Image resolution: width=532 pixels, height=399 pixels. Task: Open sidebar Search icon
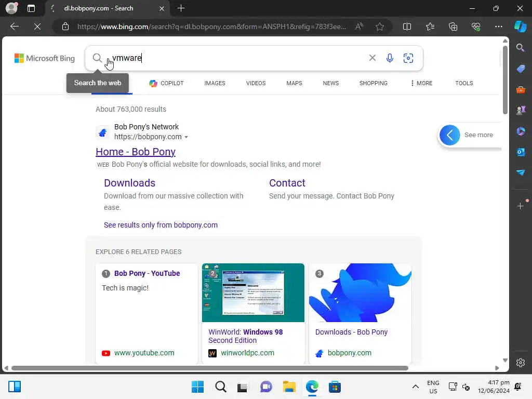point(521,47)
